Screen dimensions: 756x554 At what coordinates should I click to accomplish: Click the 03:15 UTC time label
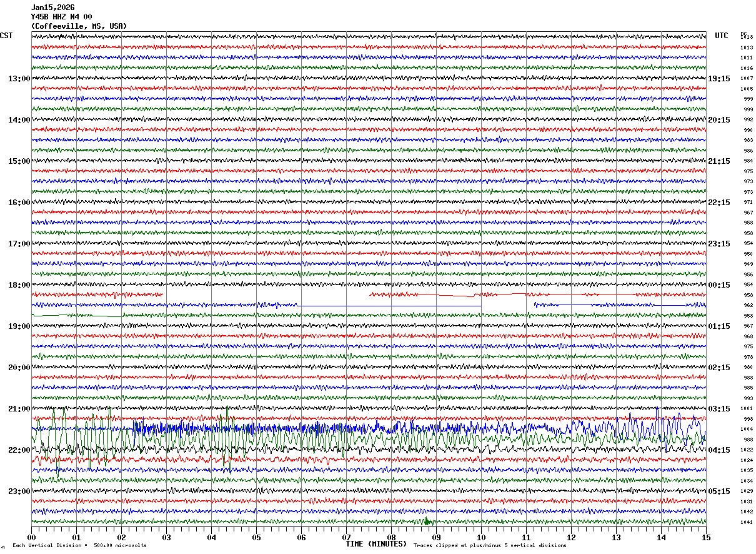pos(719,409)
